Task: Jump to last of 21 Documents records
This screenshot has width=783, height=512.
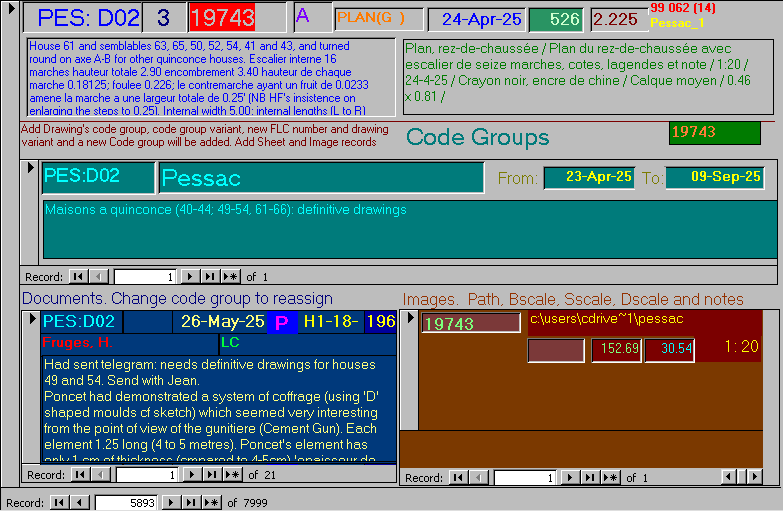Action: [212, 474]
